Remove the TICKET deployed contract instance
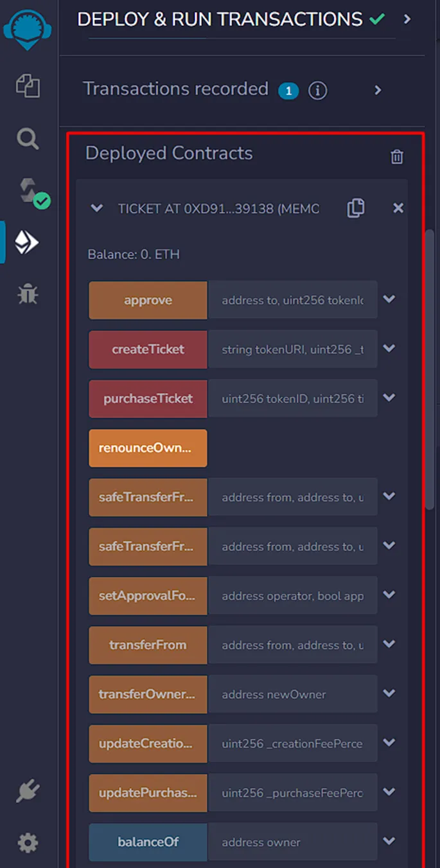 [x=398, y=208]
